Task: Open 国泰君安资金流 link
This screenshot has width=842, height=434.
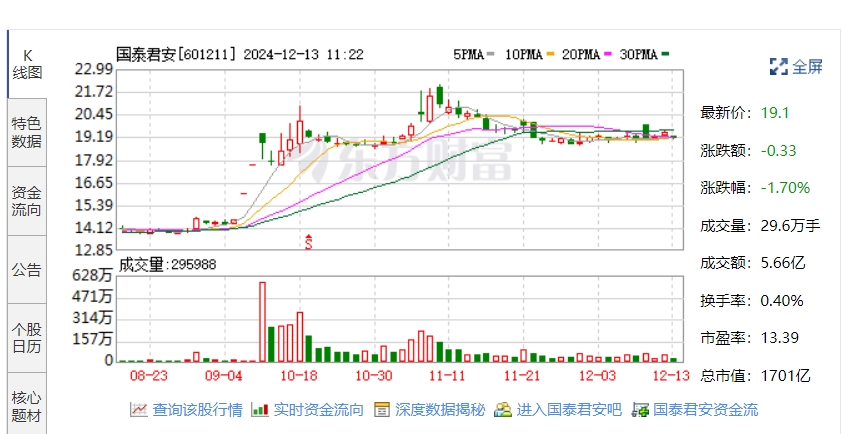Action: point(706,410)
